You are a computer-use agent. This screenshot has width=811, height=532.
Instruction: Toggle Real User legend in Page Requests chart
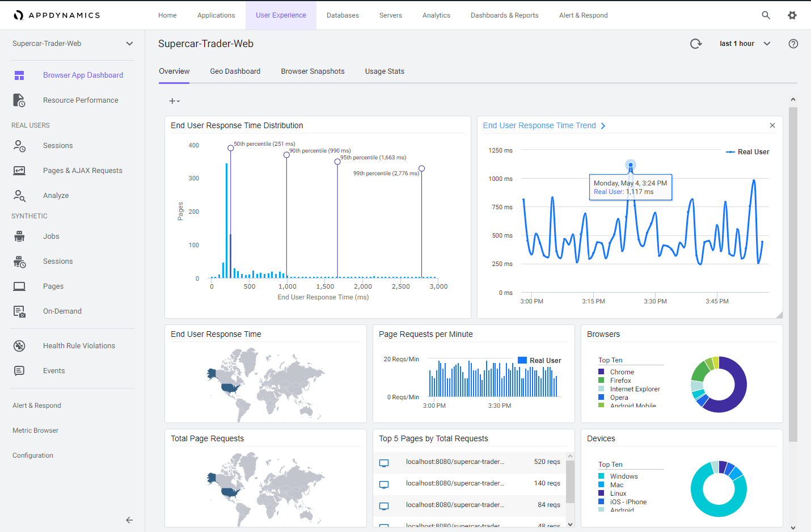coord(539,361)
